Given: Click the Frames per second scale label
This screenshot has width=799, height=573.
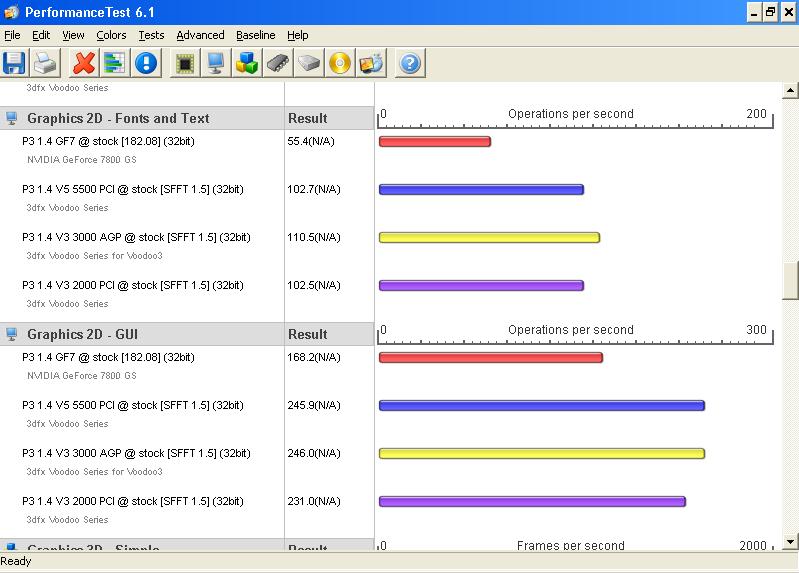Looking at the screenshot, I should point(571,545).
